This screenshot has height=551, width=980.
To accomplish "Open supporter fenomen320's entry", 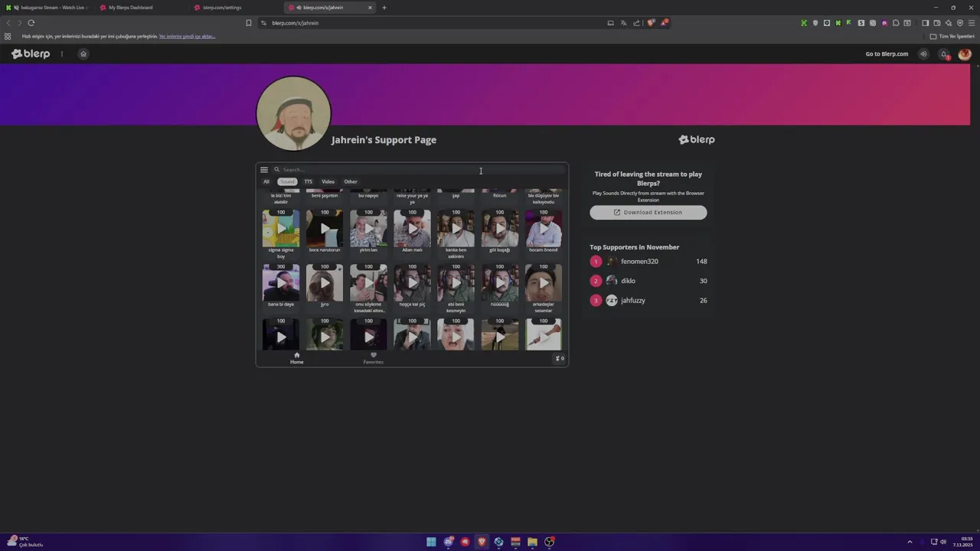I will click(648, 262).
